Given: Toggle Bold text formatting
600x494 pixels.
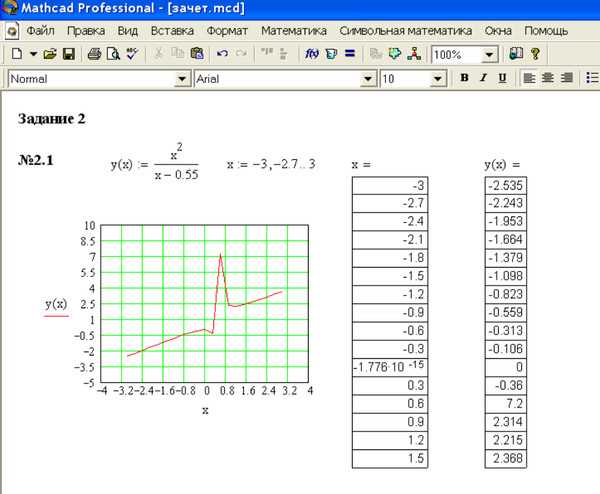Looking at the screenshot, I should pyautogui.click(x=464, y=78).
